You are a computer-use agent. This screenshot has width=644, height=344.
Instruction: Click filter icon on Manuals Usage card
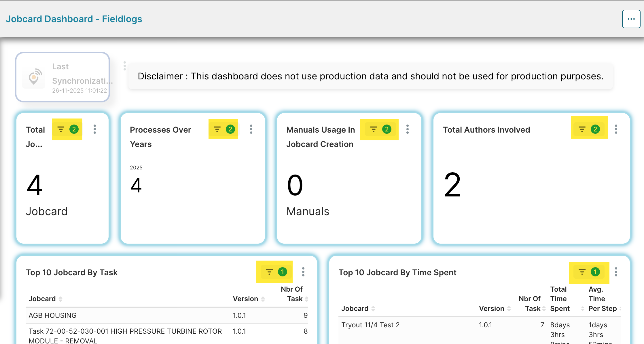tap(374, 129)
